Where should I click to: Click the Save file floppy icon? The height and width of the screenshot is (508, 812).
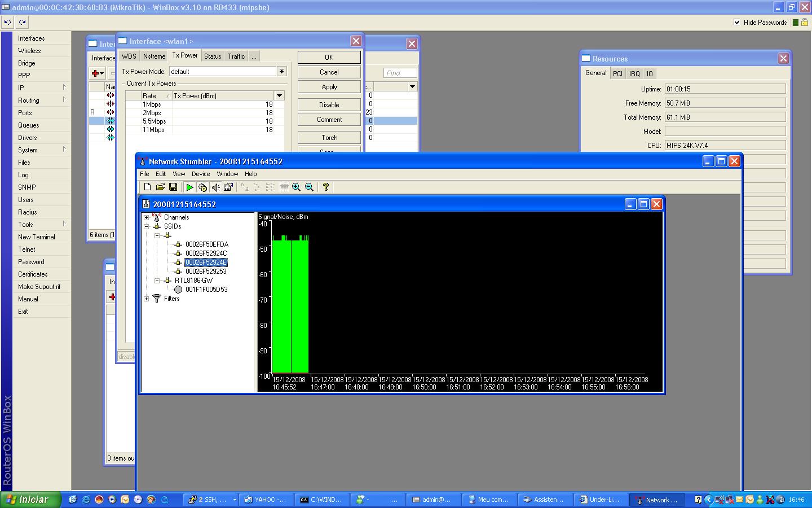click(173, 187)
